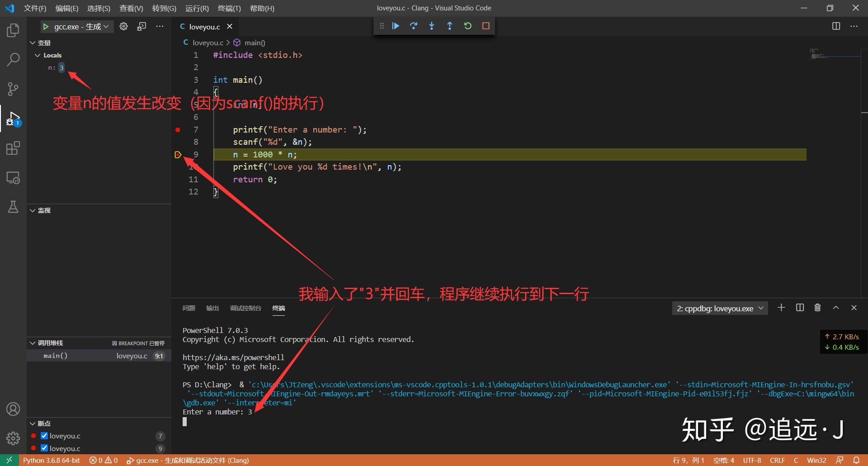This screenshot has width=868, height=466.
Task: Uncheck breakpoint for loveyou.c line 9
Action: pyautogui.click(x=44, y=448)
